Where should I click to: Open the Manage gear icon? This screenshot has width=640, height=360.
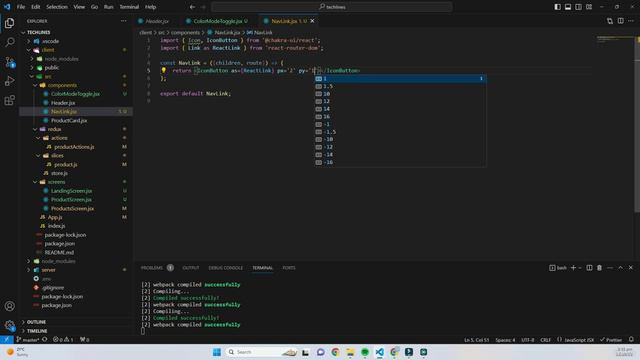point(9,325)
